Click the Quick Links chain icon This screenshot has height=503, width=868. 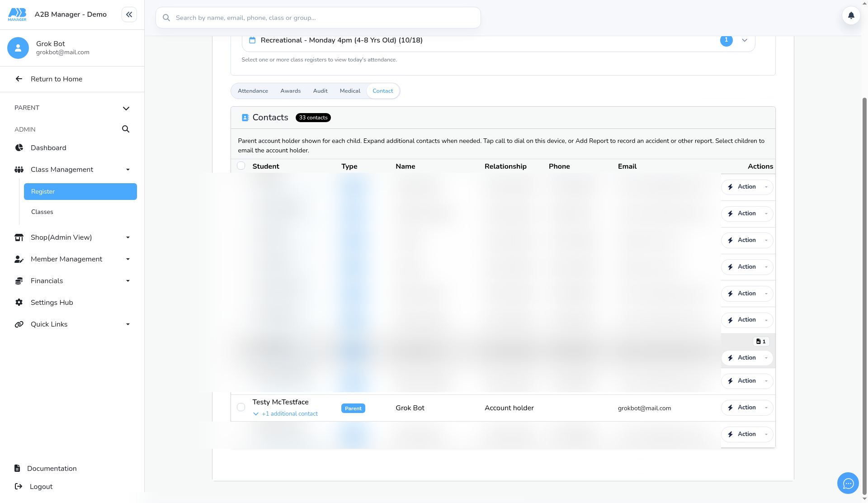click(x=19, y=324)
